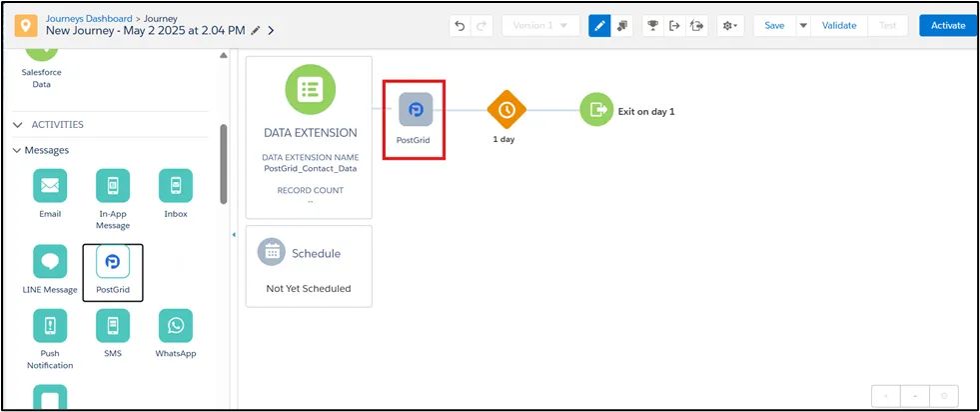Select the WhatsApp activity icon
The width and height of the screenshot is (980, 412).
point(176,326)
